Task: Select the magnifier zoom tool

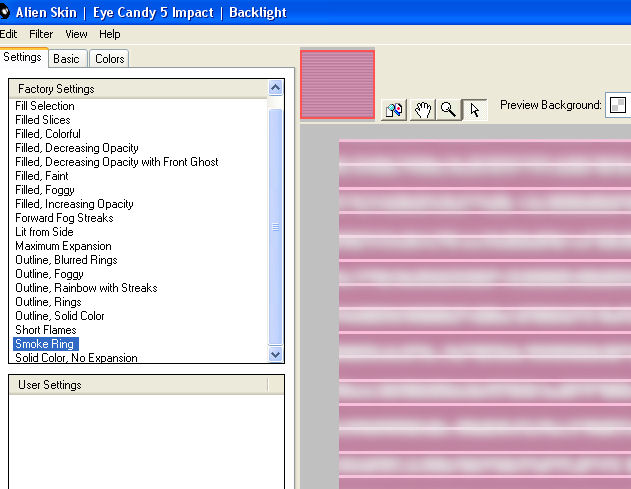Action: tap(448, 109)
